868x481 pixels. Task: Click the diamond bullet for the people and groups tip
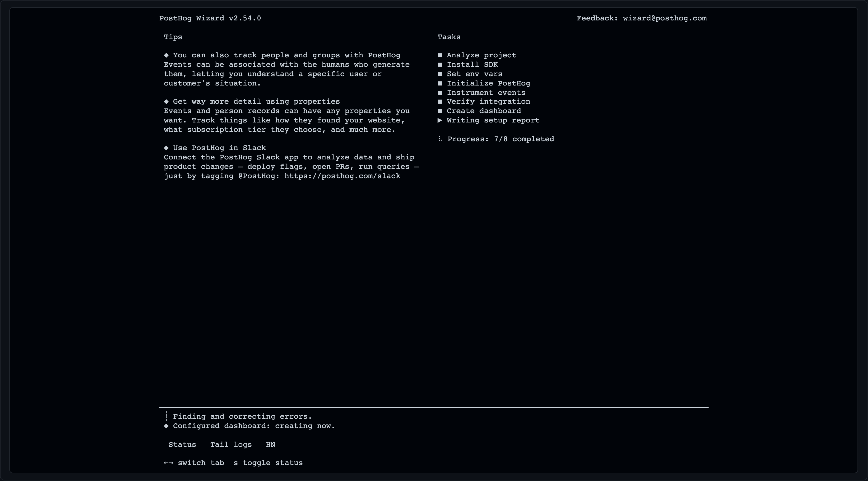[166, 55]
